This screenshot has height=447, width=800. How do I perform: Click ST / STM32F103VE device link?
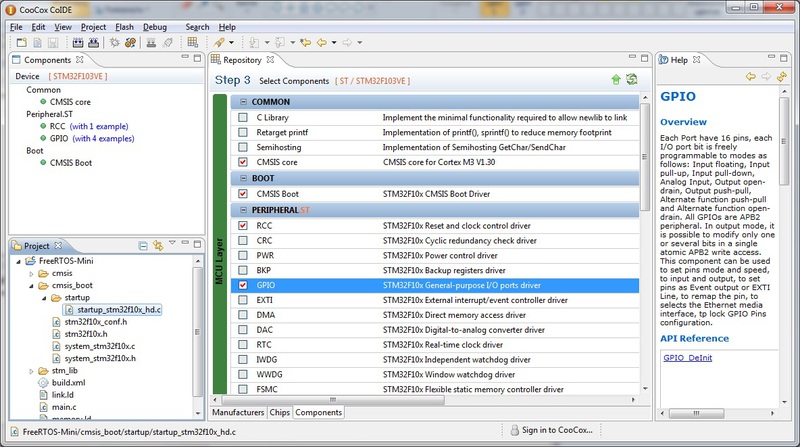[x=372, y=81]
